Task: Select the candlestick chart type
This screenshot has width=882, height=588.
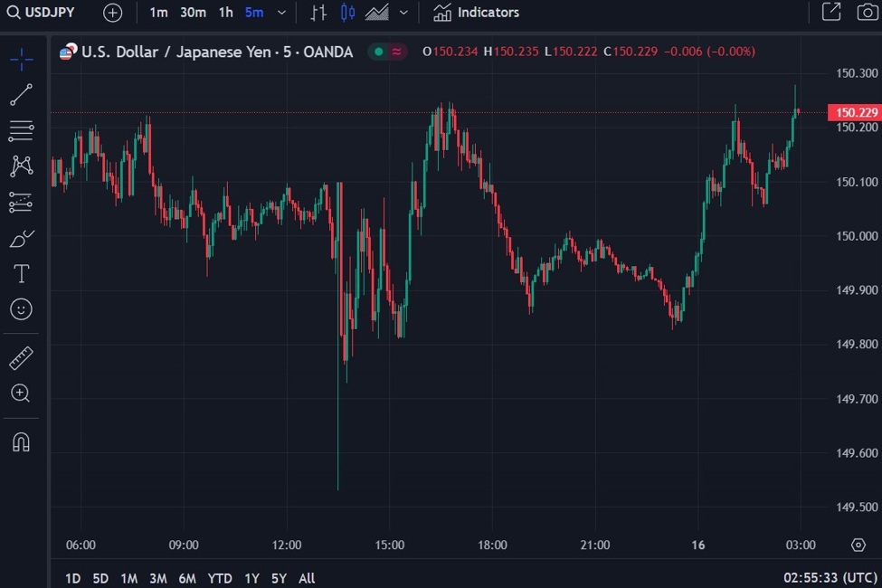Action: [347, 13]
